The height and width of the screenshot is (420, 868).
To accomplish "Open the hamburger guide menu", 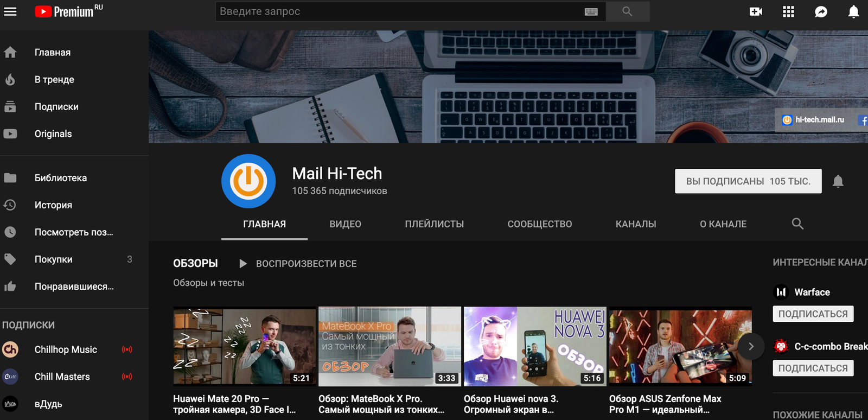I will click(10, 11).
